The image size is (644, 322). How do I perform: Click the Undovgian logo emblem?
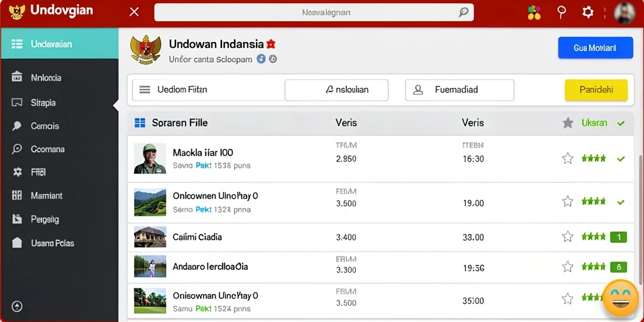(x=16, y=11)
